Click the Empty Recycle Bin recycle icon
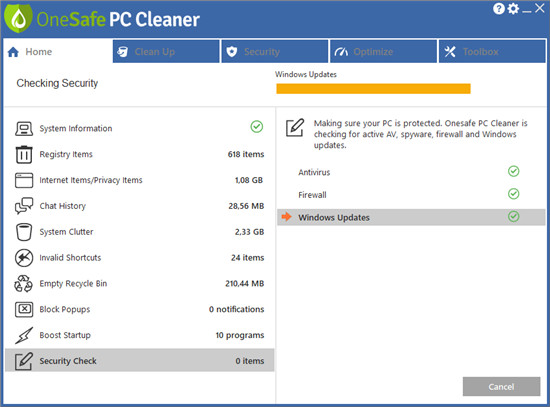 click(x=24, y=283)
